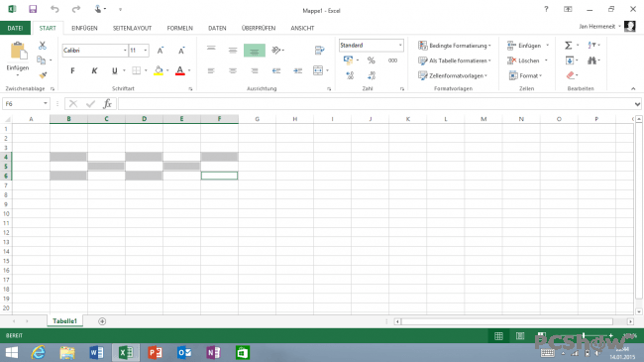Open the Format cells menu
644x362 pixels.
click(525, 75)
